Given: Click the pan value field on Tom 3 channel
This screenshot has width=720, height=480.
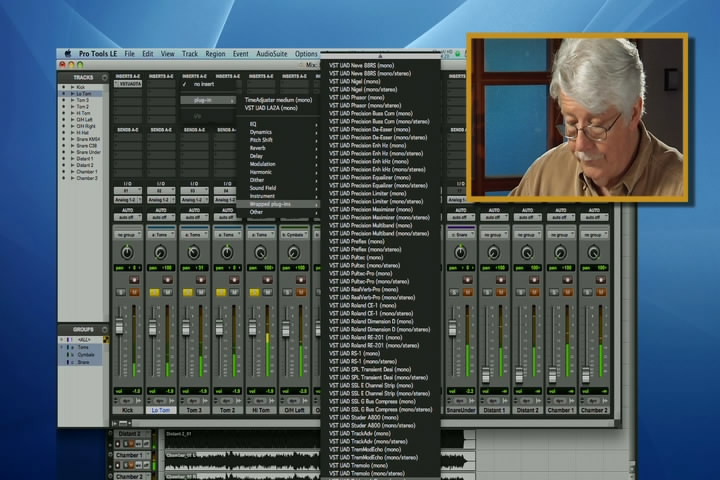Looking at the screenshot, I should tap(194, 267).
